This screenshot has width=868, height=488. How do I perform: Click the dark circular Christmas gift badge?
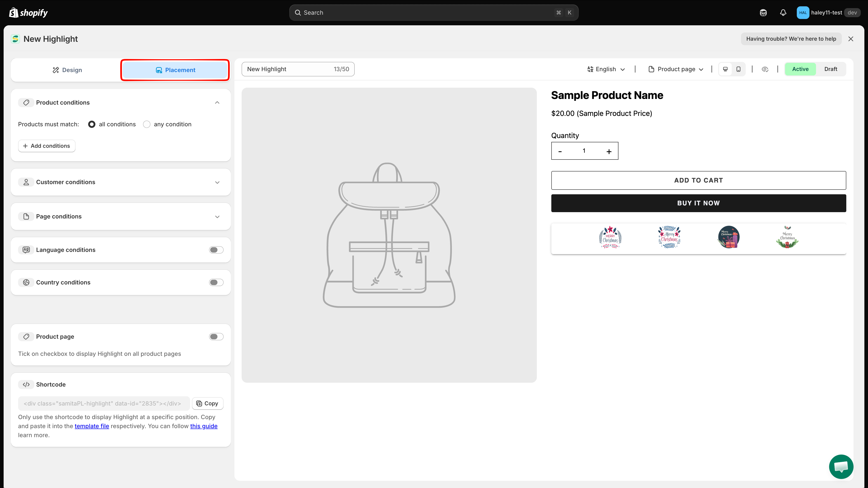pos(729,237)
